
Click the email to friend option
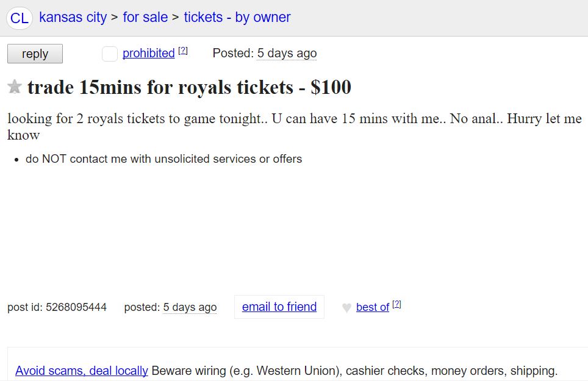click(x=279, y=307)
